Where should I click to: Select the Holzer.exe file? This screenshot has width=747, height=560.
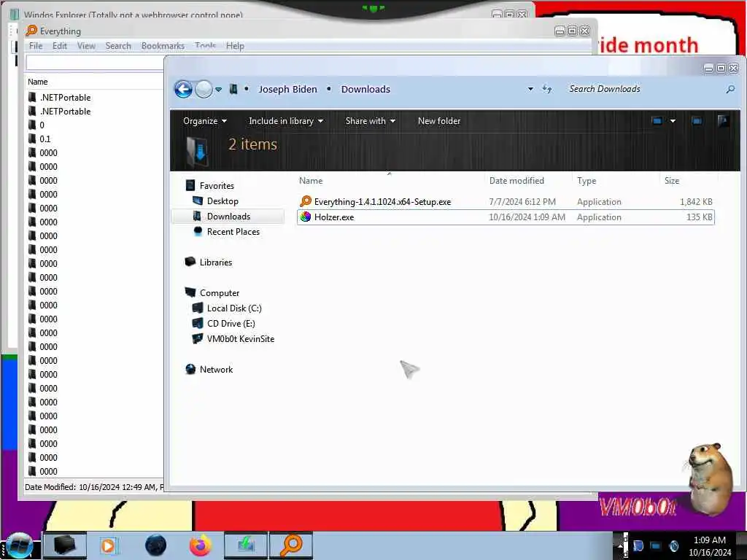point(506,217)
